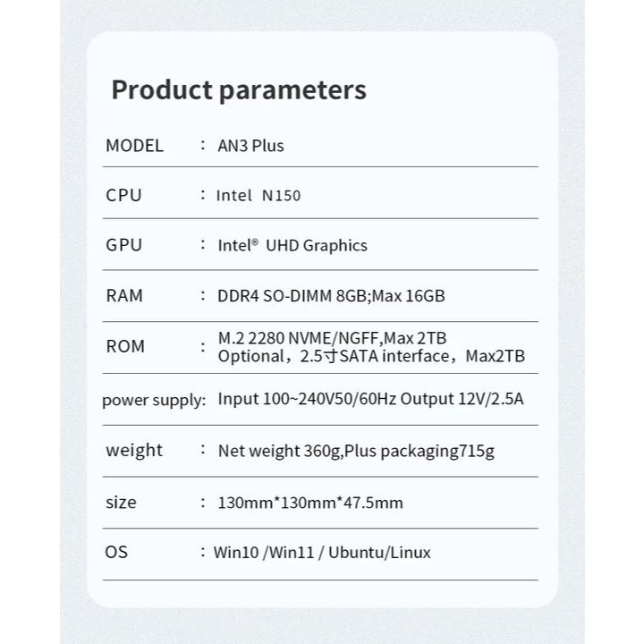
Task: Click the optional 2.5 SATA interface line
Action: point(371,356)
